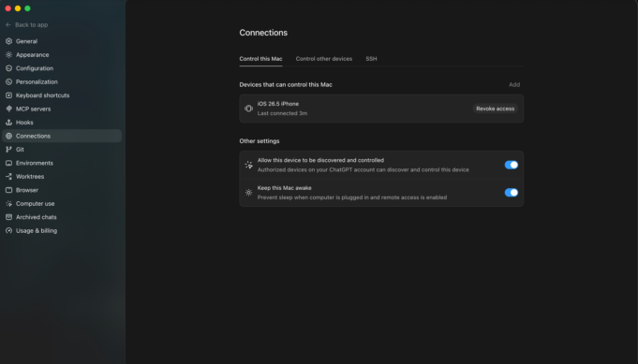Click the Appearance sun icon
Image resolution: width=638 pixels, height=364 pixels.
coord(9,54)
